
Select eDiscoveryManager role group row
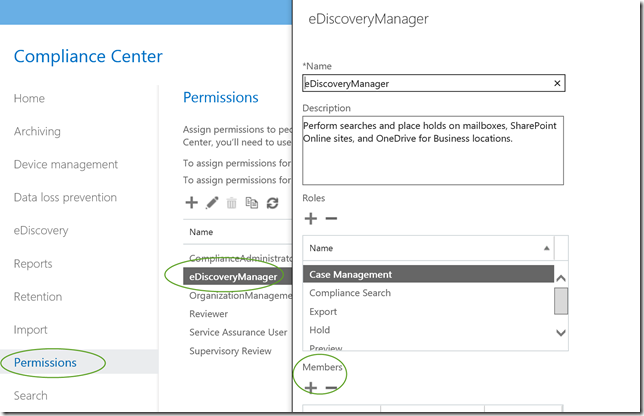coord(237,276)
